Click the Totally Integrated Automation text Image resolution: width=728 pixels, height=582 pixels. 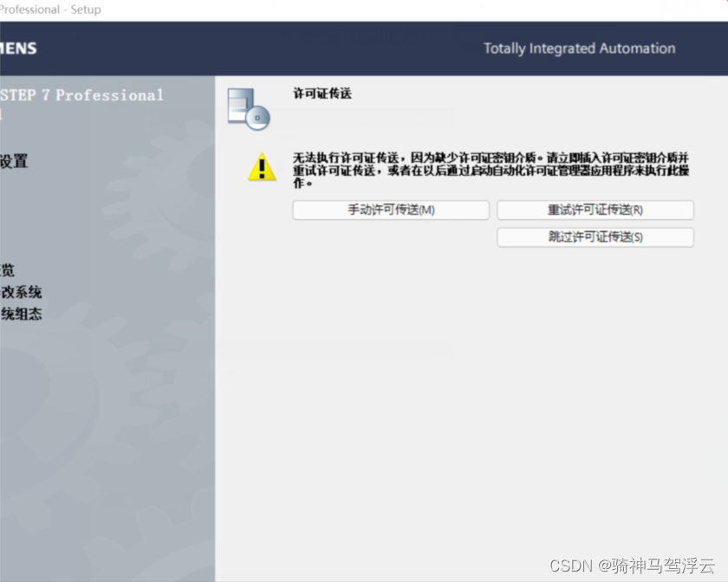tap(580, 48)
